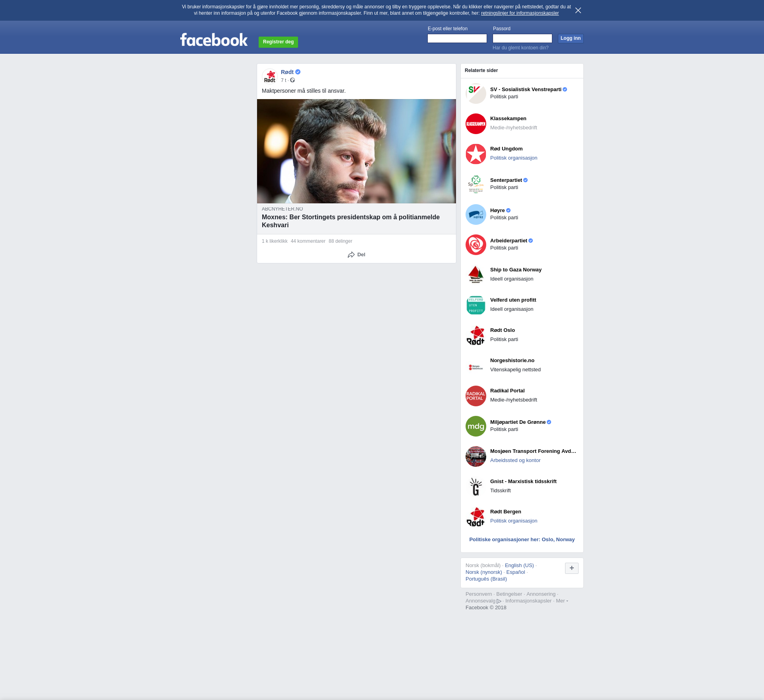Open Politiske organisasjoner her: Oslo, Norway
This screenshot has width=764, height=700.
522,540
